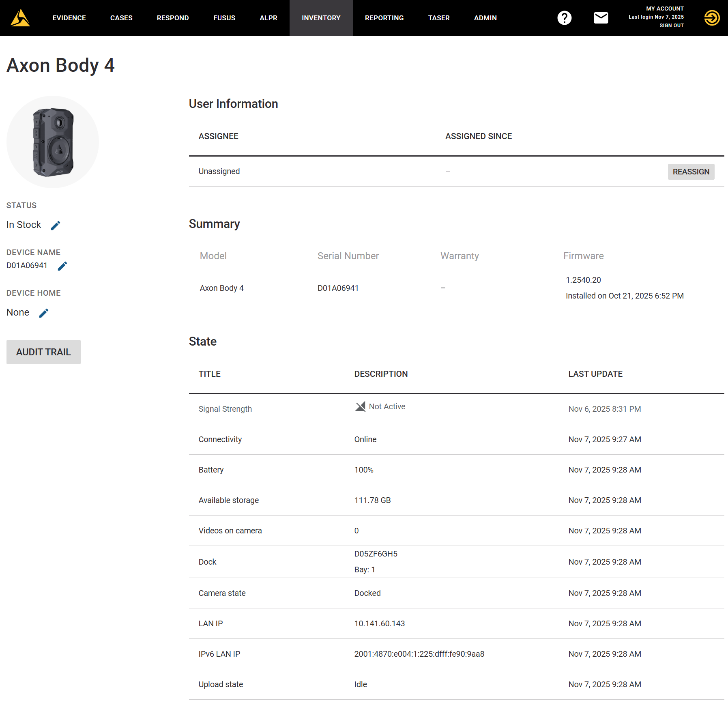
Task: Open My Account
Action: coord(665,8)
